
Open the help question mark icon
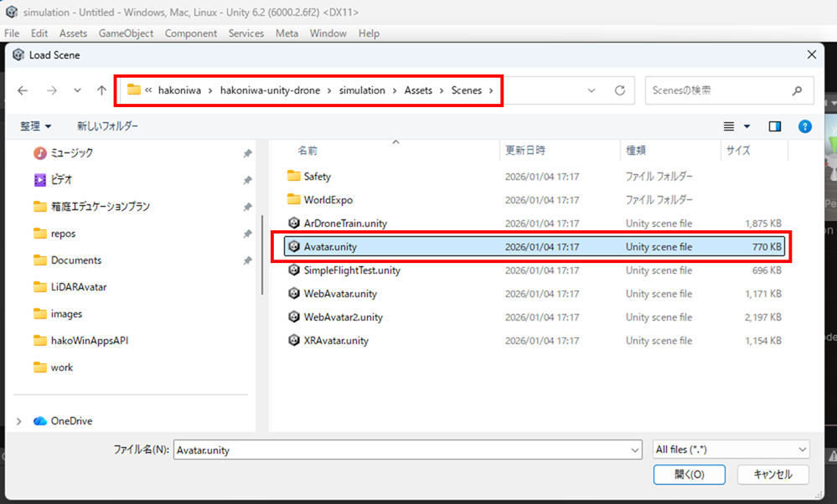[x=805, y=126]
